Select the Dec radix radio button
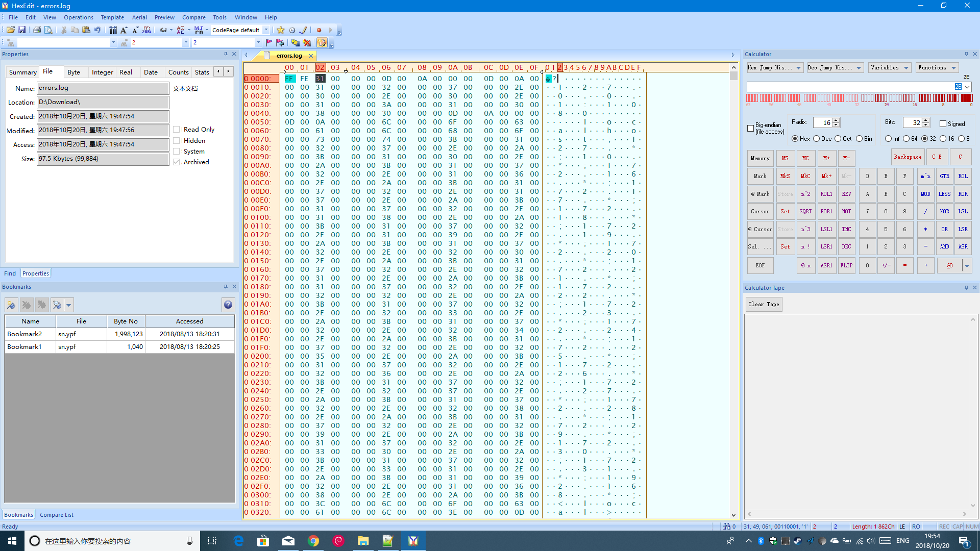This screenshot has width=980, height=551. (x=817, y=138)
